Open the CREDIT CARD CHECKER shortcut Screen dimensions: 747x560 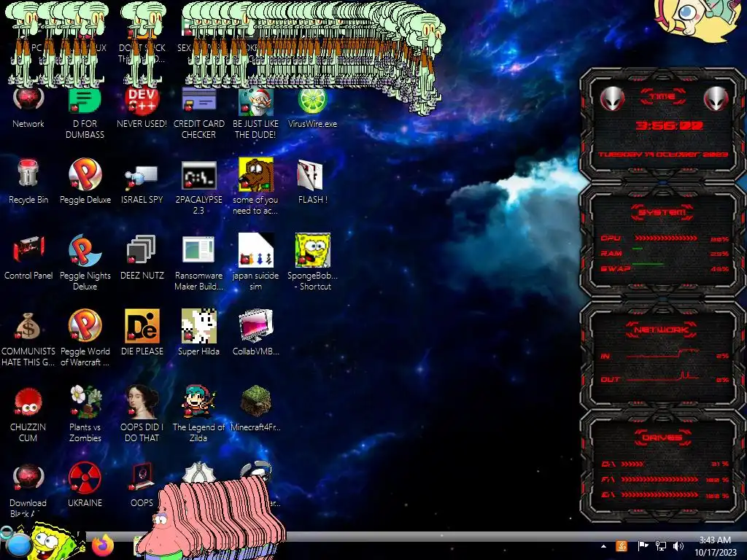coord(198,113)
